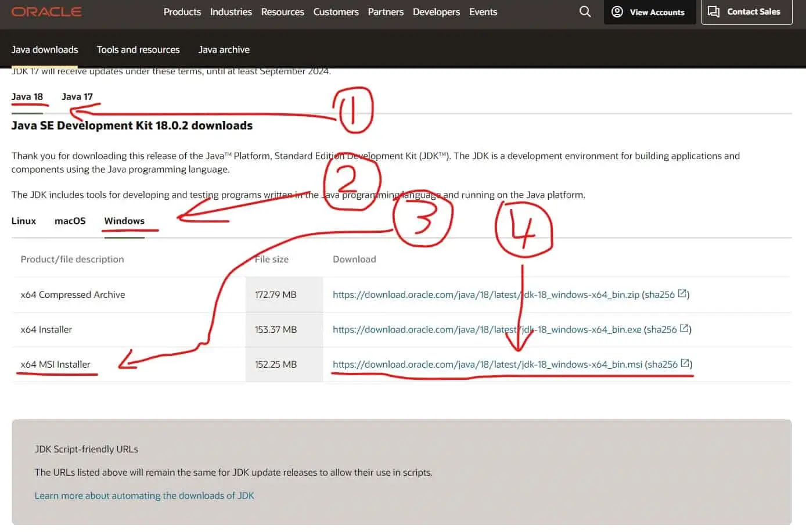Select the macOS platform tab
The image size is (806, 532).
coord(70,221)
